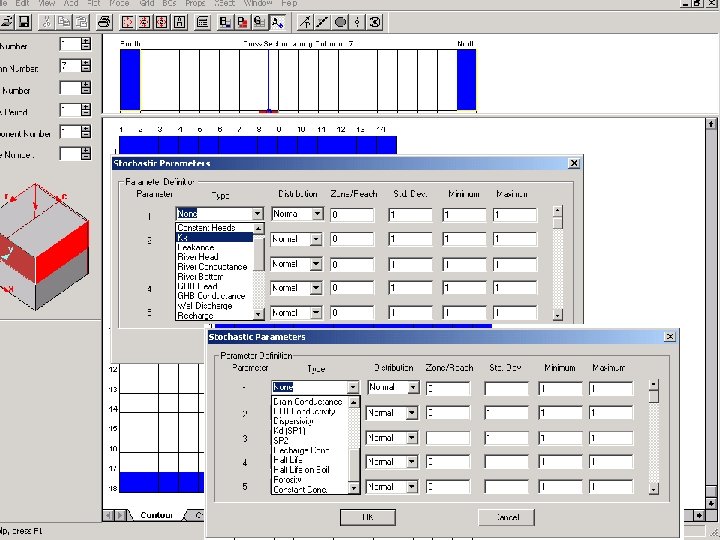This screenshot has height=540, width=720.
Task: Open the Props menu
Action: pos(196,4)
